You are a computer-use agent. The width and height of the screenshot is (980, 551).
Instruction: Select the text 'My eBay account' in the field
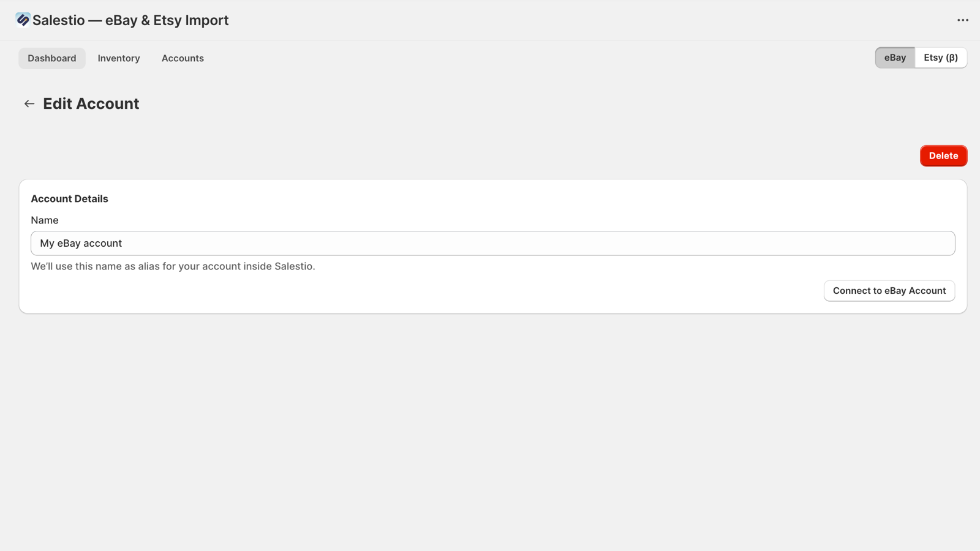point(80,243)
